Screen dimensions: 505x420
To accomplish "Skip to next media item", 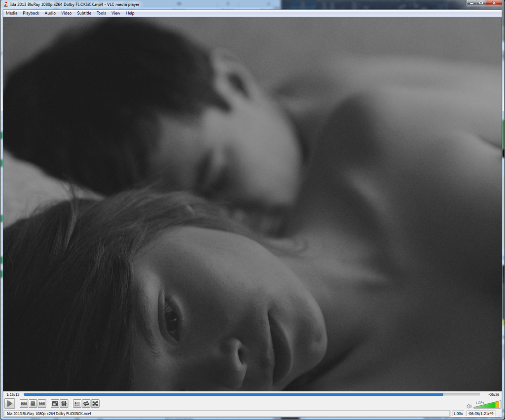I will point(42,404).
